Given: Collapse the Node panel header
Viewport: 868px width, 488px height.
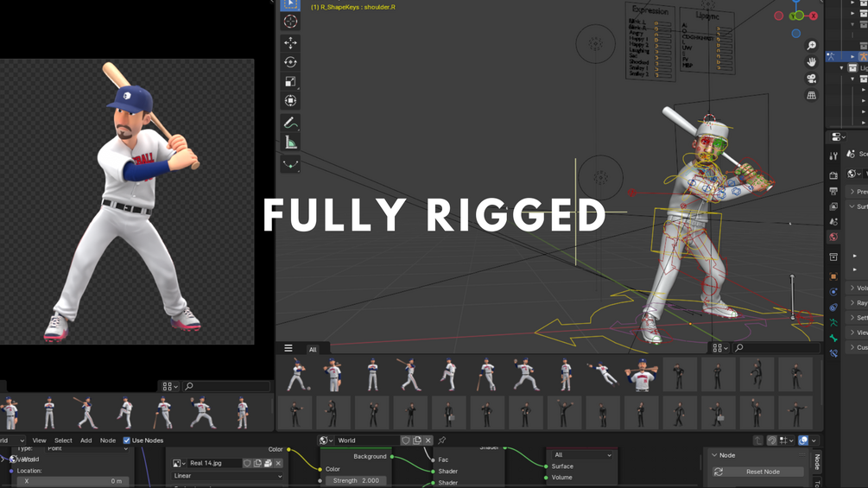Looking at the screenshot, I should click(x=727, y=455).
